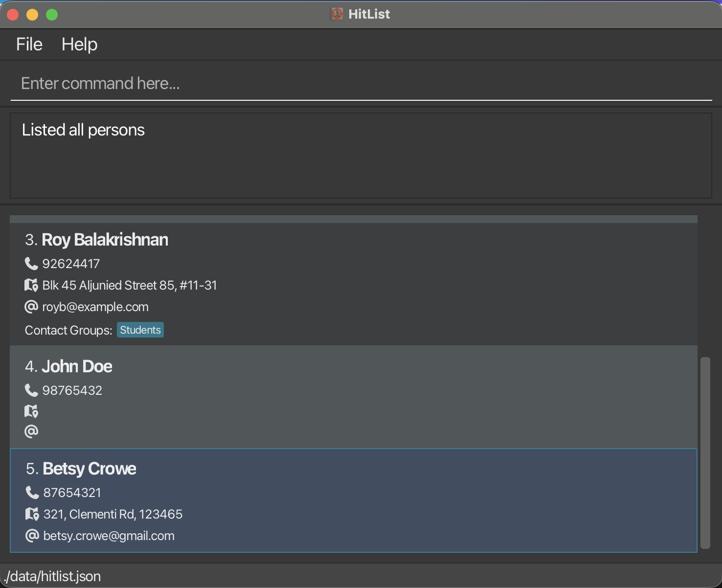Click map icon next to Clementi Rd address
722x588 pixels.
(32, 514)
